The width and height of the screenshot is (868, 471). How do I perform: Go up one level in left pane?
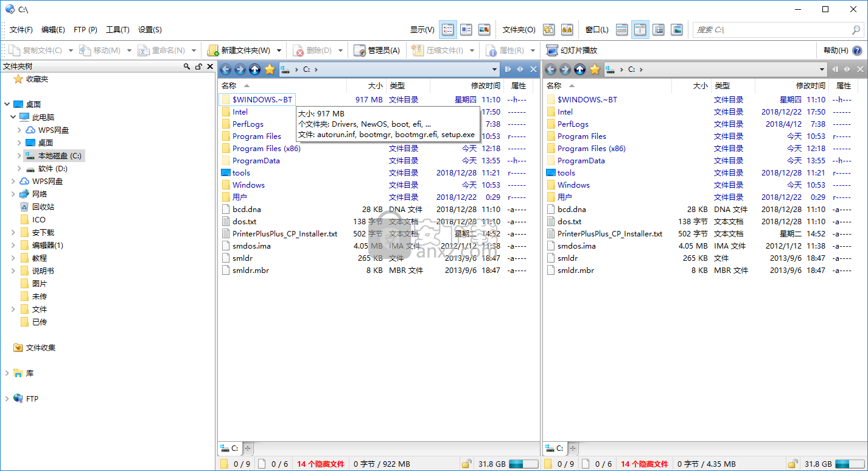click(x=255, y=69)
